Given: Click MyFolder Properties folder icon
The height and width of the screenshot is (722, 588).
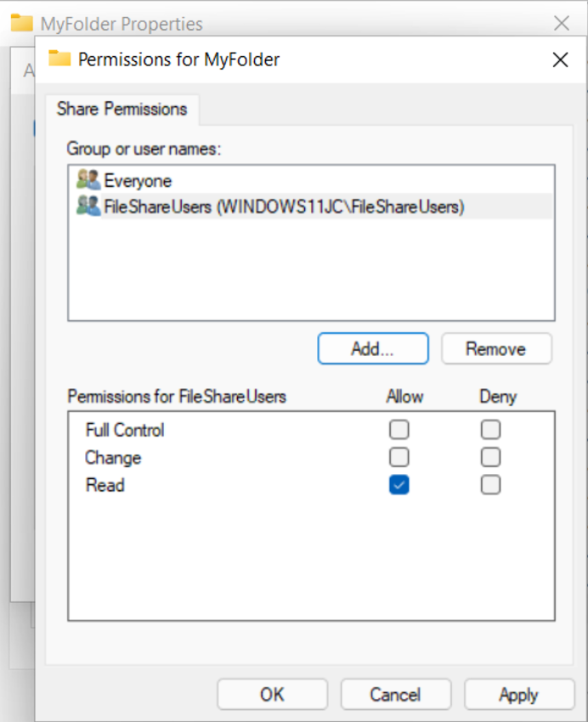Looking at the screenshot, I should click(22, 23).
